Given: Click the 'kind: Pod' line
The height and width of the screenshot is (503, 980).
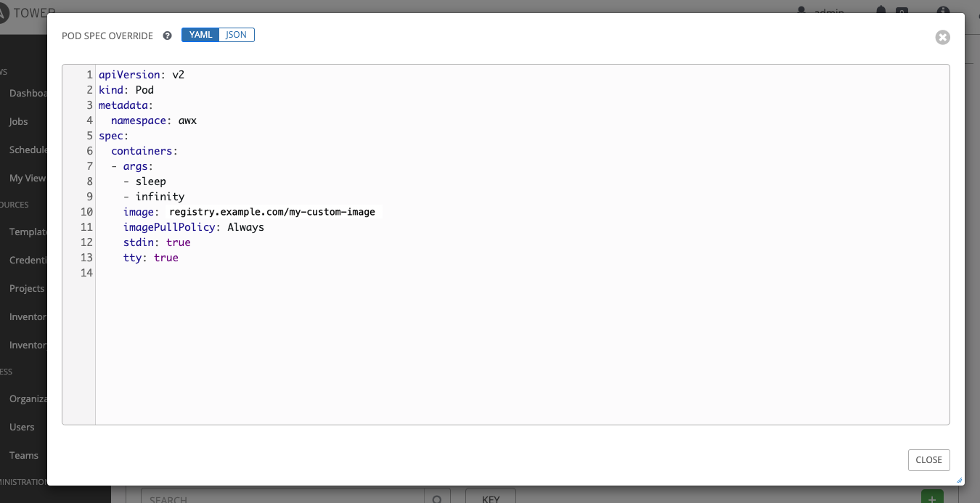Looking at the screenshot, I should [126, 90].
